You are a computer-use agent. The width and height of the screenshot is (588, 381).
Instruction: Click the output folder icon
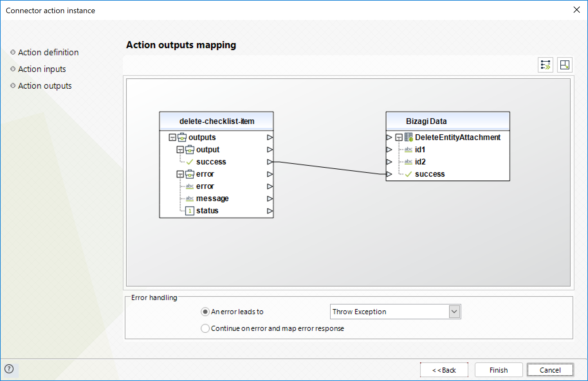190,149
